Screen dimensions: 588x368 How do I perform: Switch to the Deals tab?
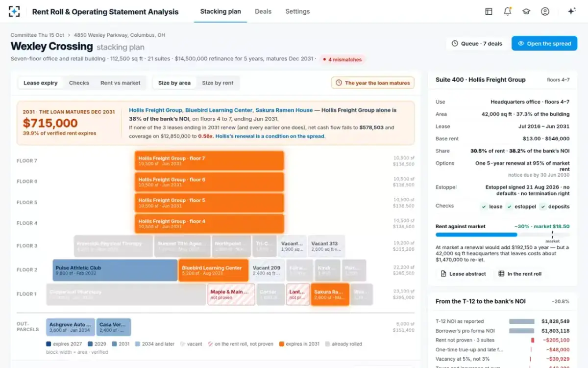(x=263, y=11)
